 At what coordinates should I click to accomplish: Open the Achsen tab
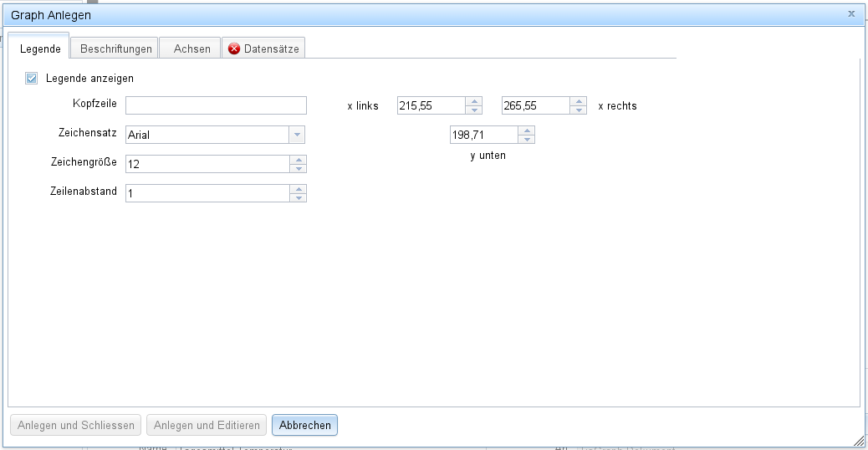191,49
